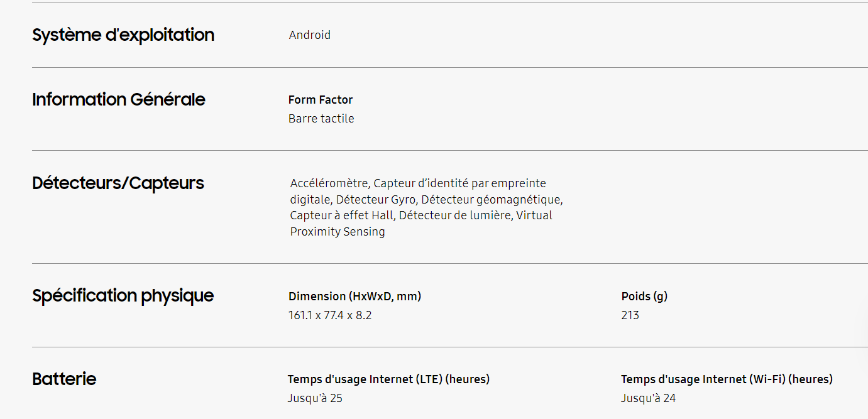The width and height of the screenshot is (868, 419).
Task: Select the Android value text
Action: [310, 35]
